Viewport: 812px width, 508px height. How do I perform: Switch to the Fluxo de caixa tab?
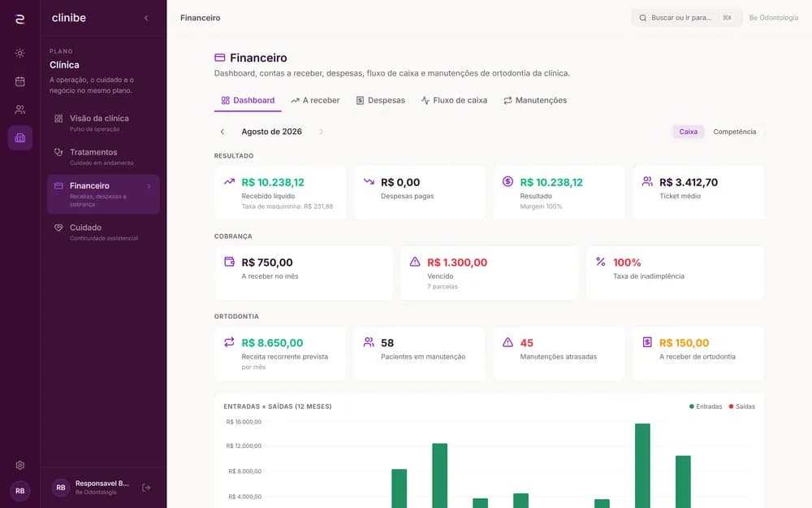pyautogui.click(x=454, y=101)
